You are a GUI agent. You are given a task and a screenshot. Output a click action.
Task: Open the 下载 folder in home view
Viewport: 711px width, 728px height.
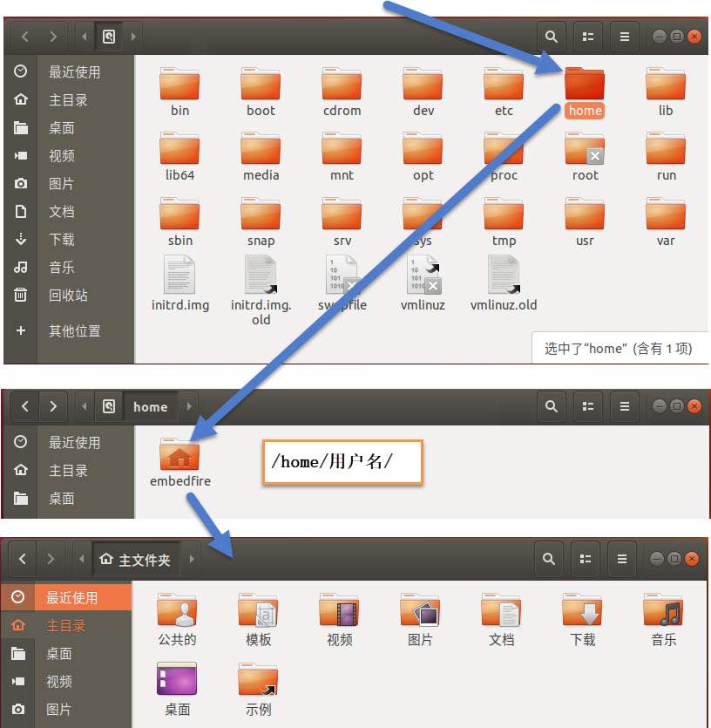click(x=582, y=620)
